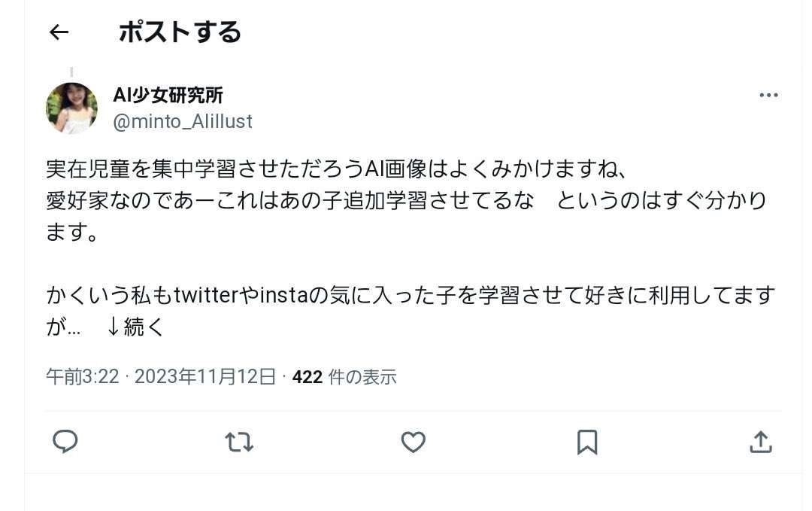The image size is (812, 511).
Task: Open the AI少女研究所 display name profile link
Action: pos(168,95)
